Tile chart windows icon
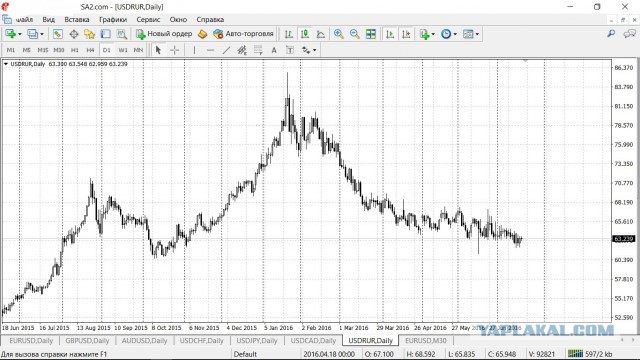Image resolution: width=640 pixels, height=360 pixels. pyautogui.click(x=371, y=34)
